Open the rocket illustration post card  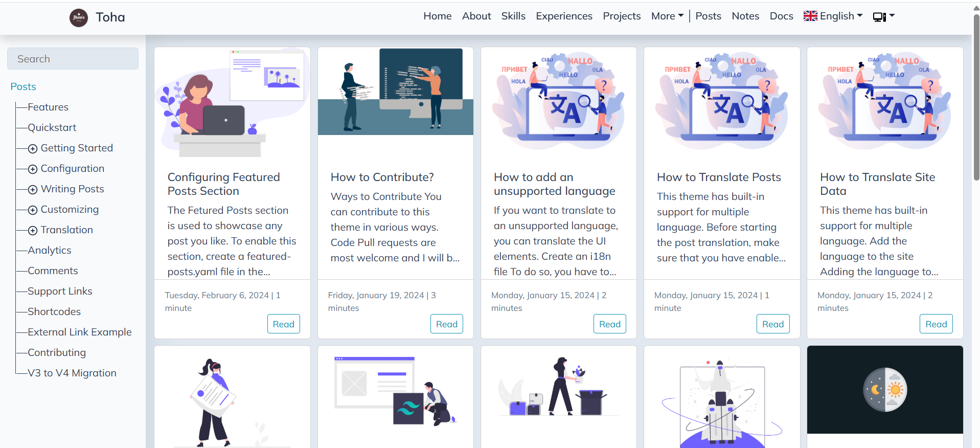click(721, 399)
